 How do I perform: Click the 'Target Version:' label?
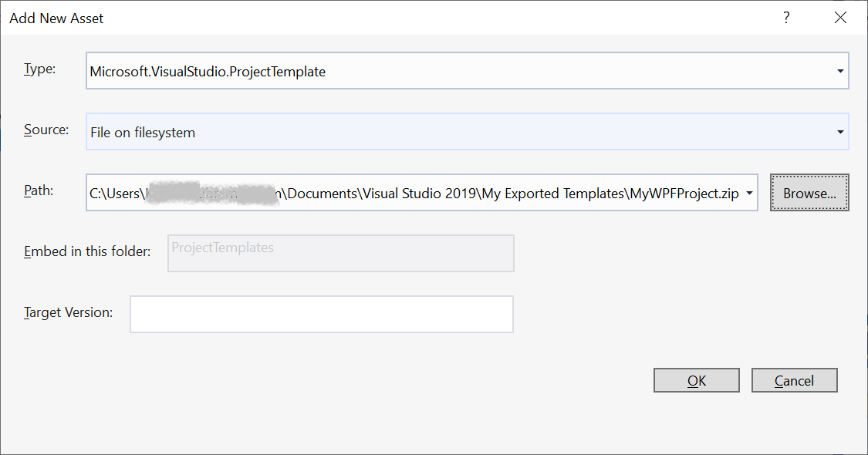(x=69, y=312)
